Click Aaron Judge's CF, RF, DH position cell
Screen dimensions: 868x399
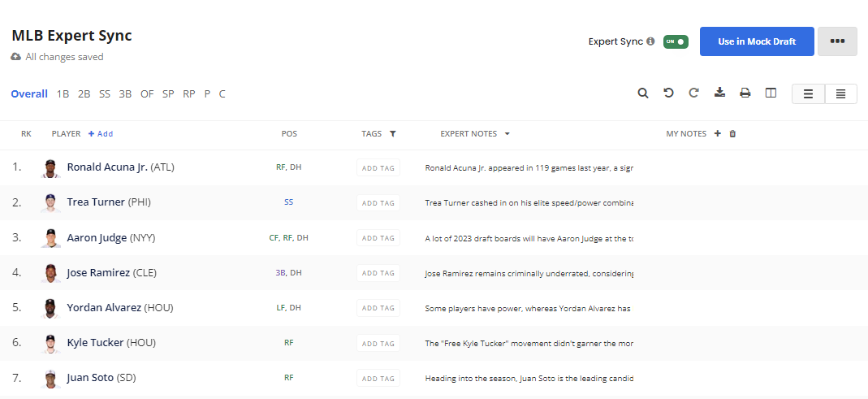[x=288, y=238]
